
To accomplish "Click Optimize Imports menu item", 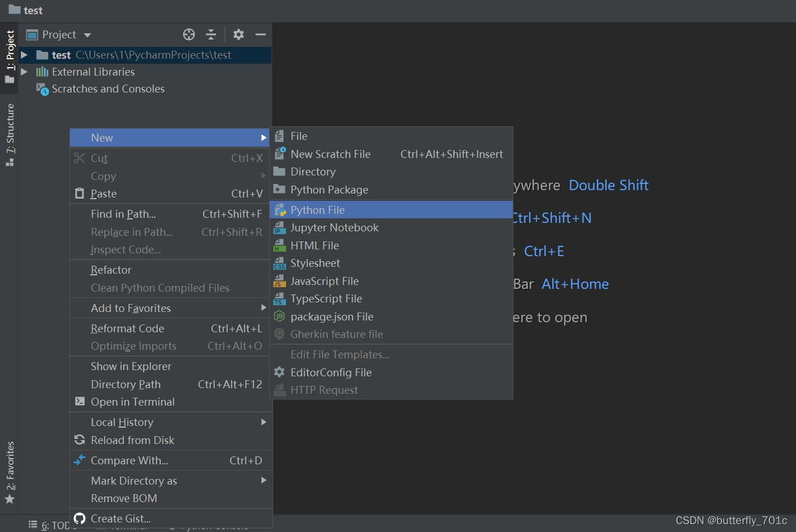I will [x=170, y=346].
